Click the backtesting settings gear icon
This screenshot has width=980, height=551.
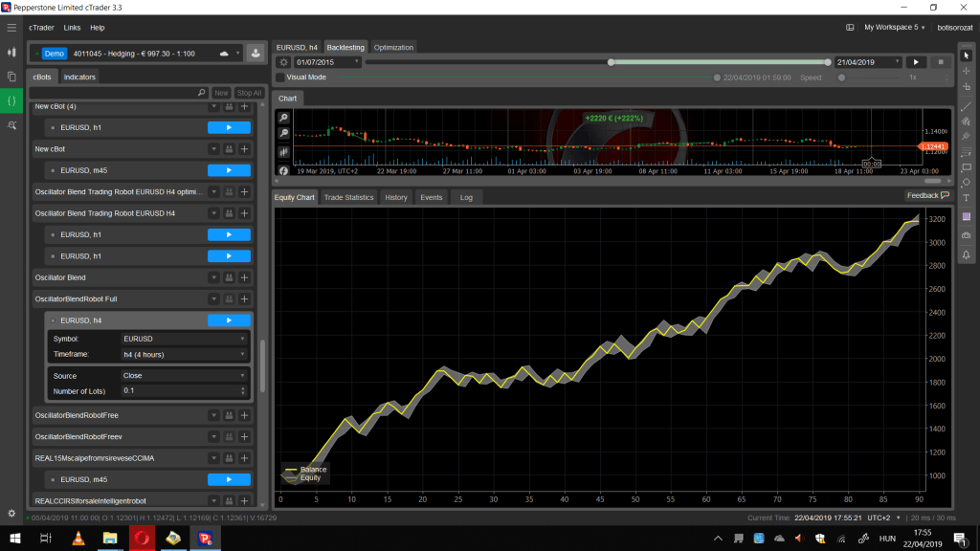[283, 62]
